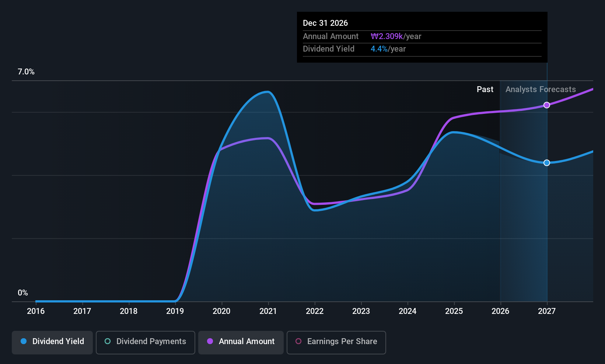Click the ₩2.309k/year annual amount value
Viewport: 605px width, 364px height.
(396, 36)
